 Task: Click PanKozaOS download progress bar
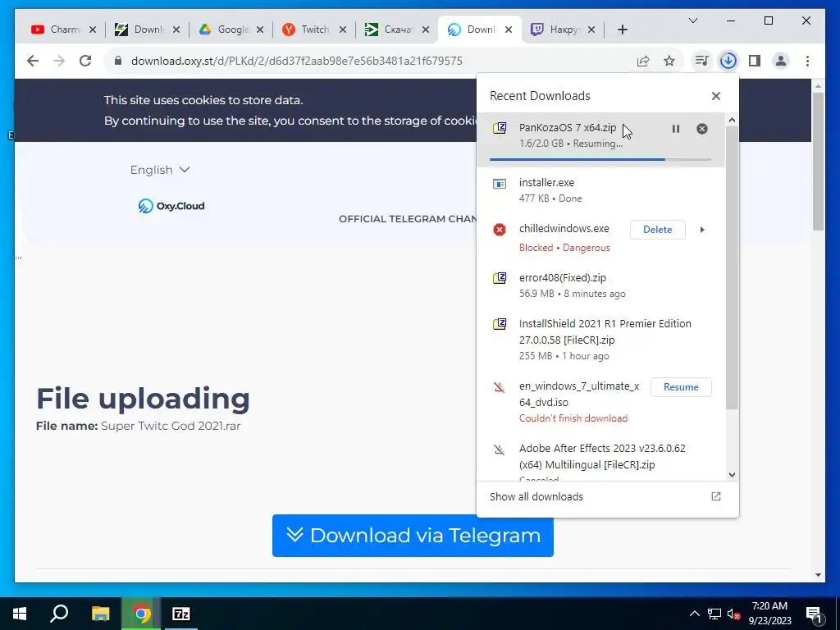point(600,159)
